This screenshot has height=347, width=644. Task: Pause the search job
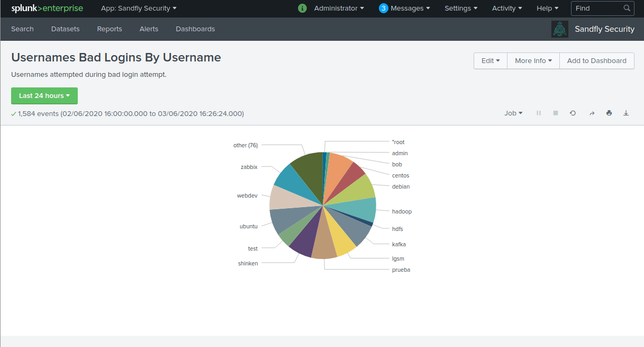(x=539, y=113)
